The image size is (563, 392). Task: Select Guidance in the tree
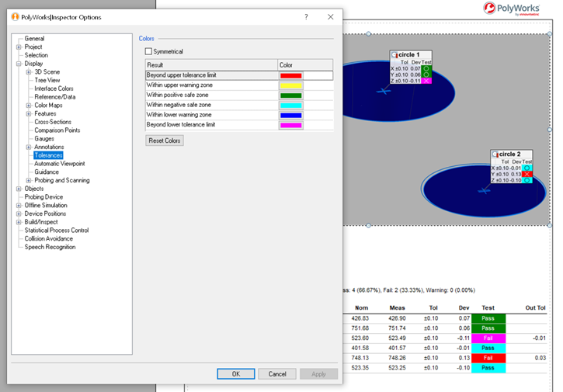[47, 172]
